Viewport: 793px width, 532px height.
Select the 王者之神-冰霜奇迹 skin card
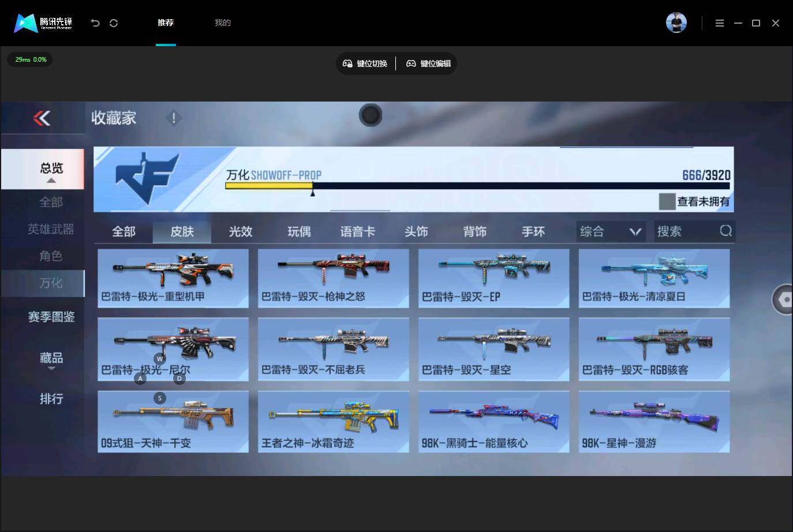(x=334, y=422)
